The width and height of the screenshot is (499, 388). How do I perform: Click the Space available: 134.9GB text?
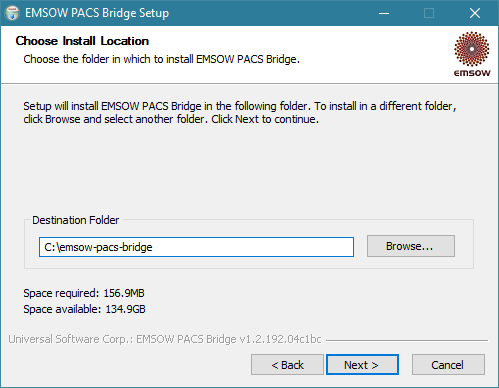[84, 309]
